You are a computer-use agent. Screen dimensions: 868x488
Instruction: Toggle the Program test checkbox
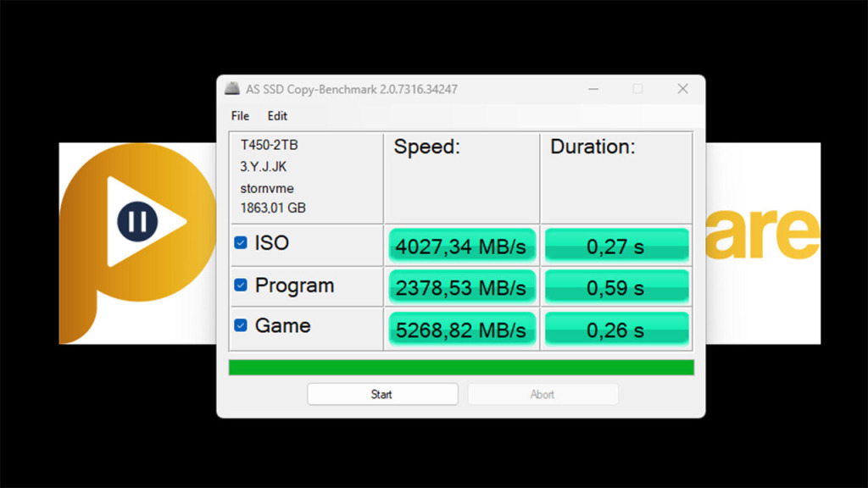(x=240, y=285)
